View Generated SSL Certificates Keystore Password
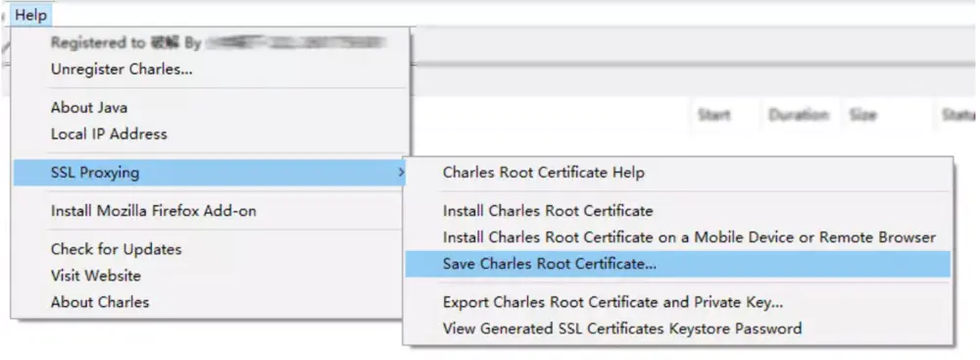The image size is (980, 360). point(677,329)
